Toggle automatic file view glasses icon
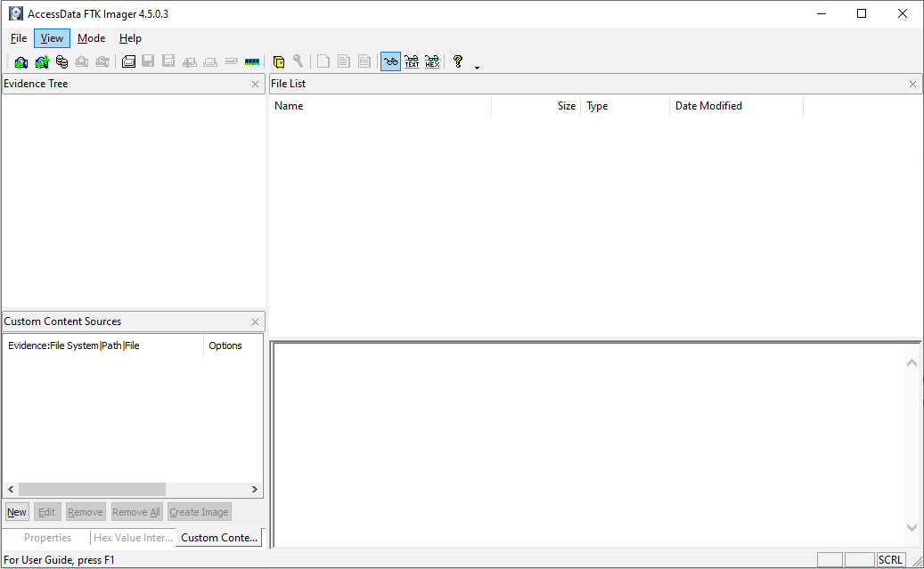This screenshot has height=569, width=924. (x=390, y=61)
